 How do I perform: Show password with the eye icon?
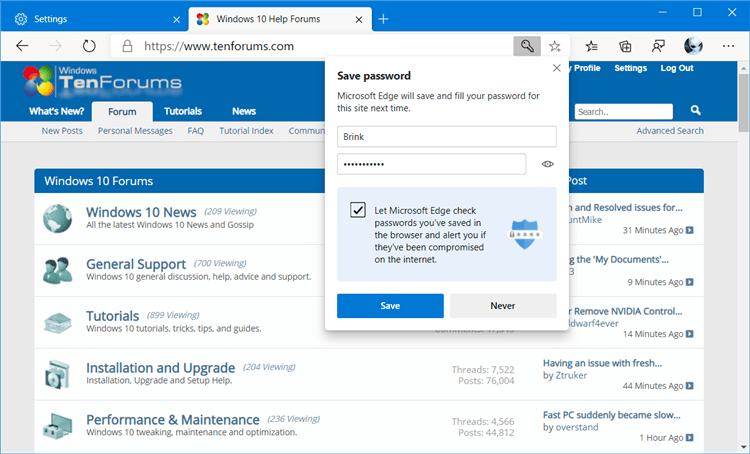(x=548, y=164)
